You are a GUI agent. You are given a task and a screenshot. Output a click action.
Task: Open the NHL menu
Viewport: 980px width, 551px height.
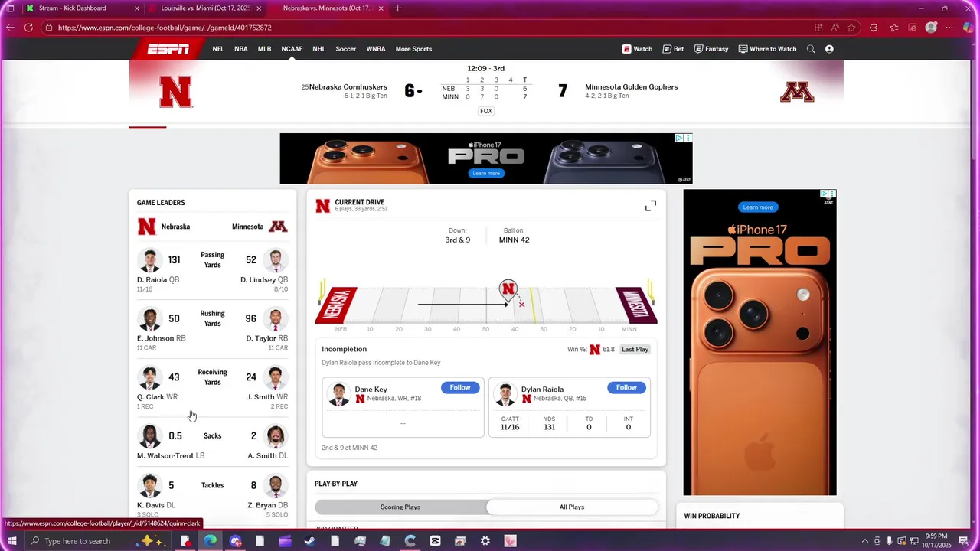coord(319,49)
